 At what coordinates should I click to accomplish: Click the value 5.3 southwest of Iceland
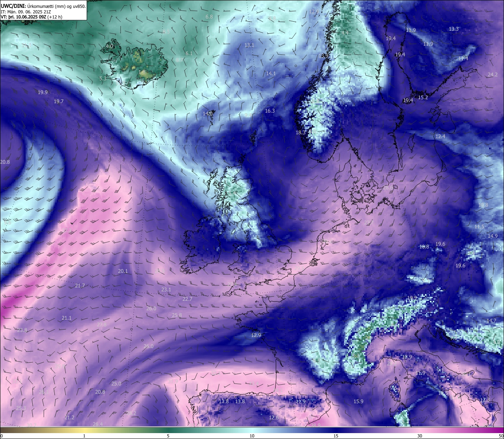pyautogui.click(x=103, y=78)
